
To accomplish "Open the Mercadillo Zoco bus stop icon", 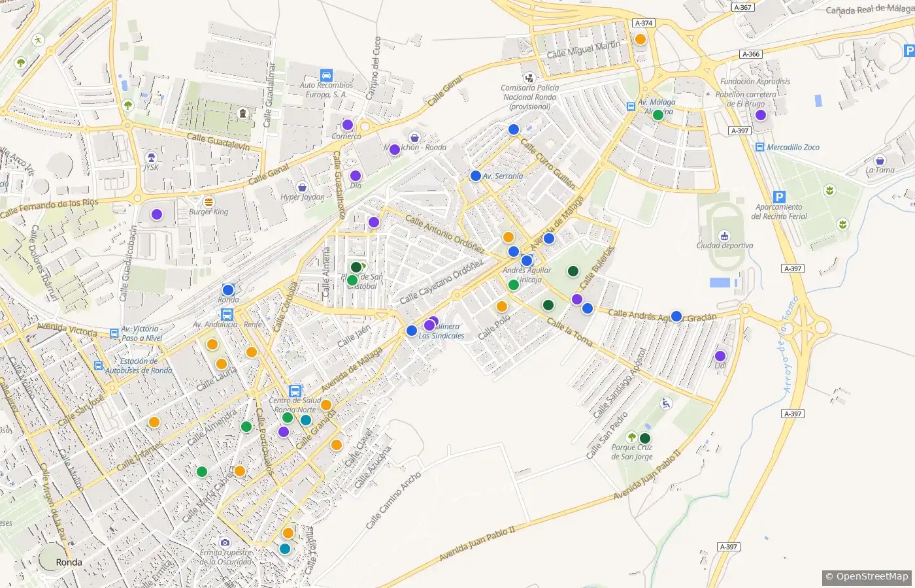I will click(759, 147).
